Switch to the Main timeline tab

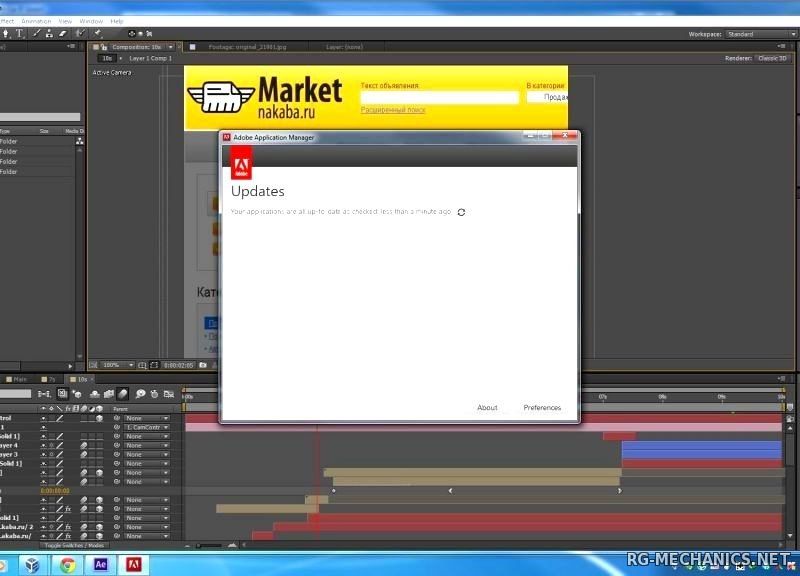(16, 380)
